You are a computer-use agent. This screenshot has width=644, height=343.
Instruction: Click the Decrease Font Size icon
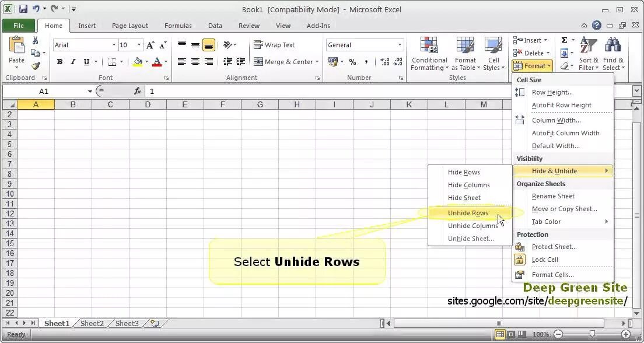(163, 45)
